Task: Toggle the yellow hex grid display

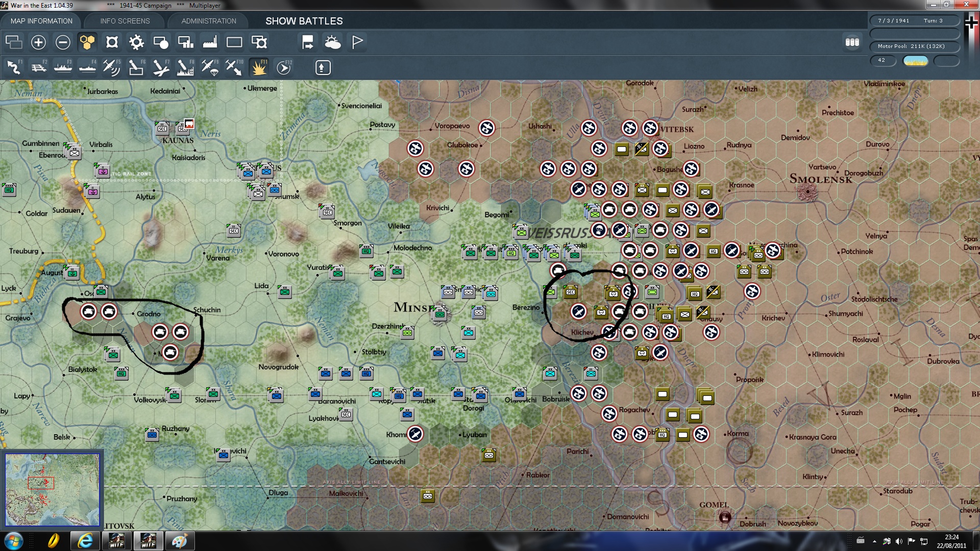Action: [x=87, y=42]
